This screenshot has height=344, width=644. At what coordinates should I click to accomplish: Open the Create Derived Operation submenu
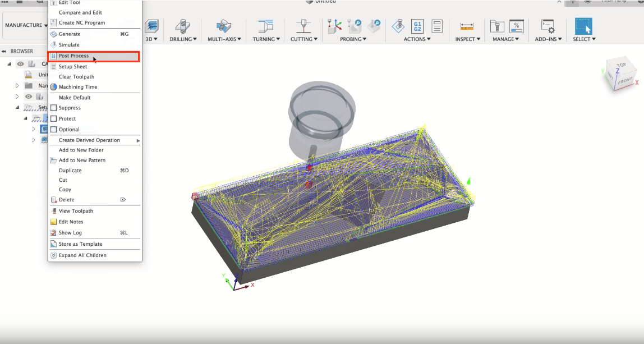94,140
